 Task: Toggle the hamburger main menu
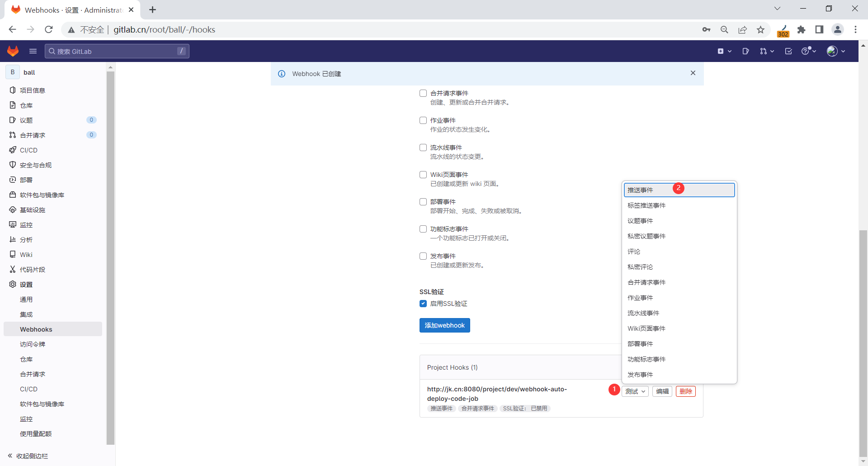(x=33, y=51)
